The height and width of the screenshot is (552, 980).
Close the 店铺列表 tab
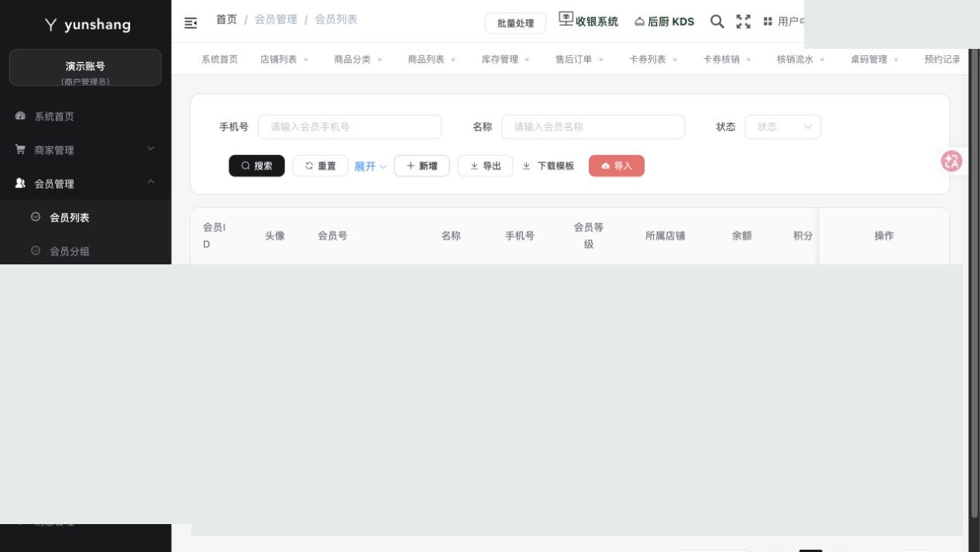click(306, 60)
